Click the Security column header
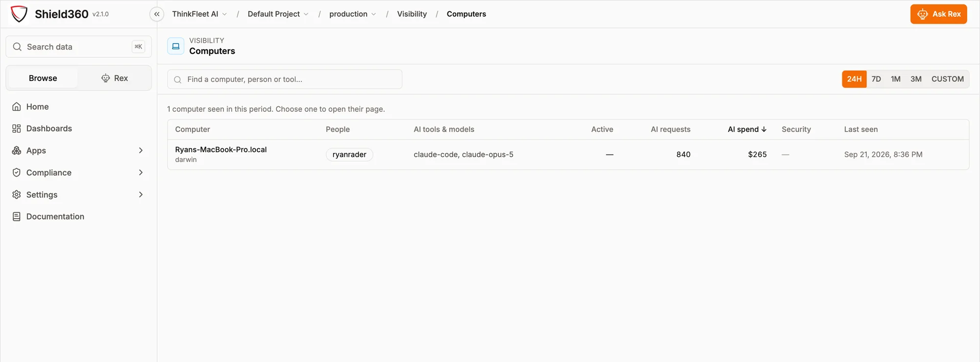This screenshot has height=362, width=980. pyautogui.click(x=796, y=129)
